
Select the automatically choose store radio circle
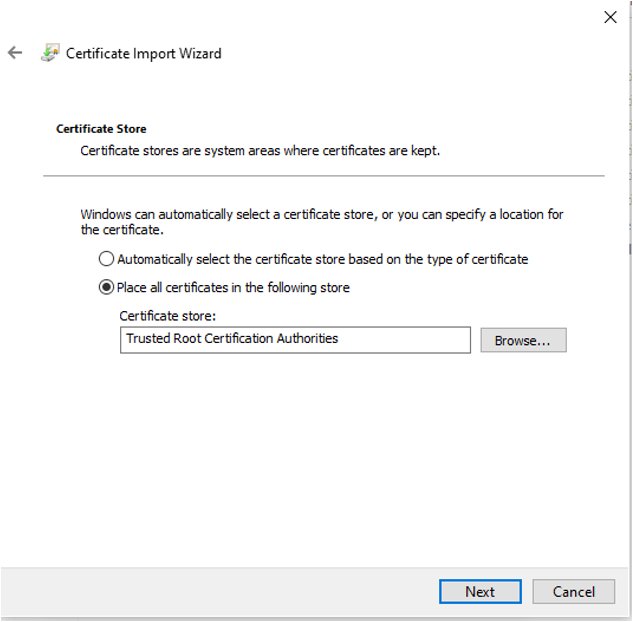click(x=106, y=259)
